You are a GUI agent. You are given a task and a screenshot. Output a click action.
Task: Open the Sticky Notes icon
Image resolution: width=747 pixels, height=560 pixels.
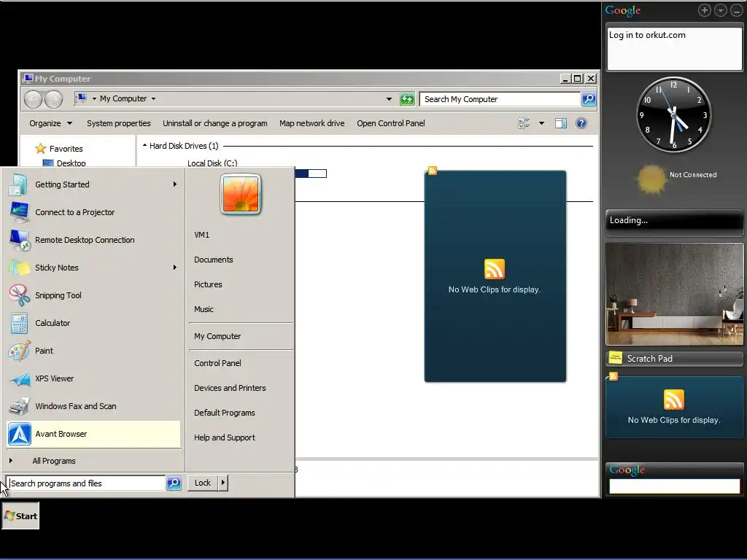coord(19,268)
